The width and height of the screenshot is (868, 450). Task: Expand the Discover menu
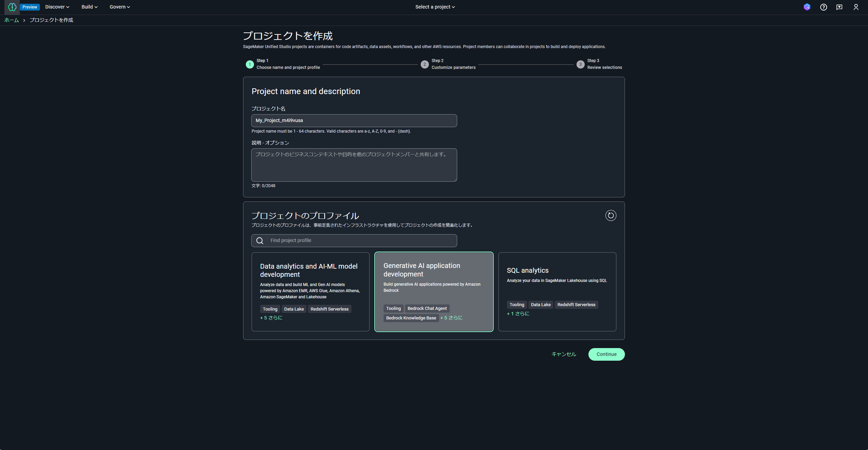tap(57, 7)
